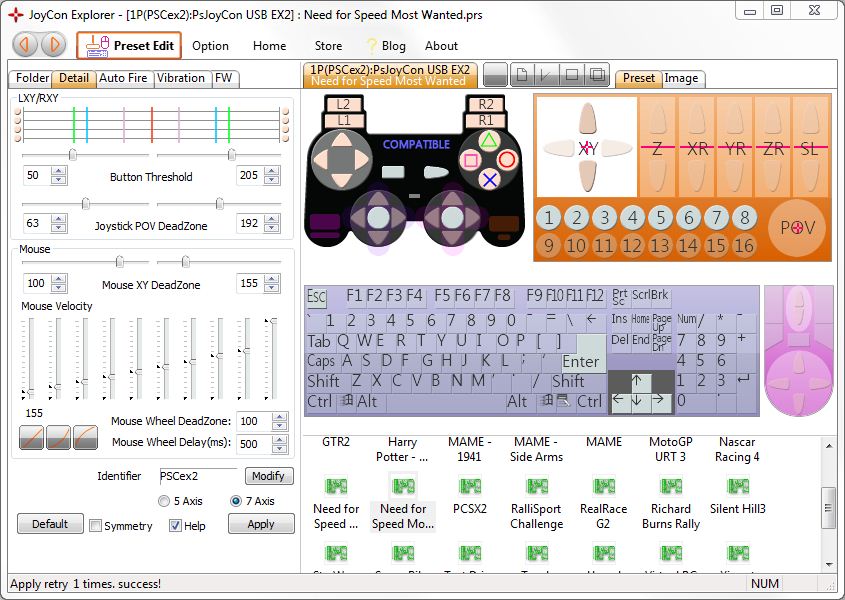Click the left Button Threshold slider handle
The width and height of the screenshot is (845, 600).
coord(72,155)
